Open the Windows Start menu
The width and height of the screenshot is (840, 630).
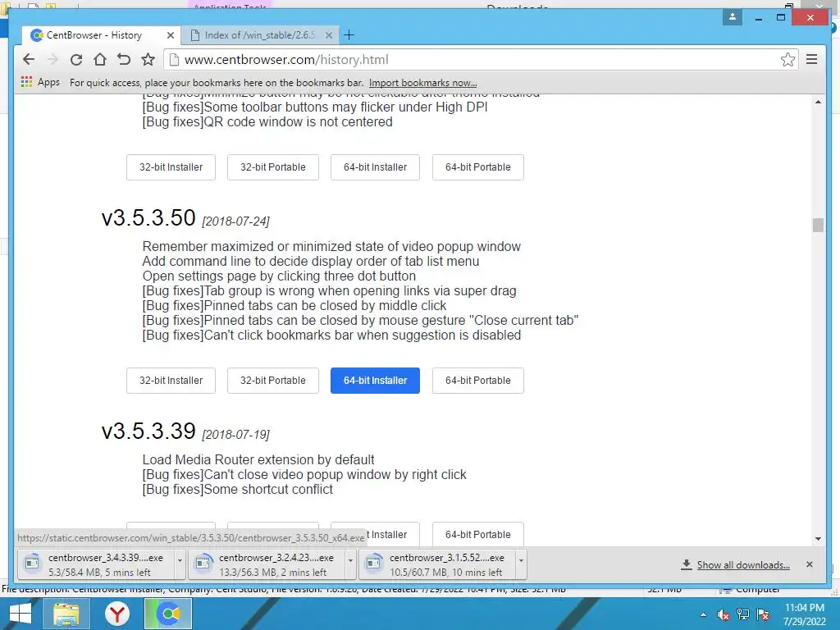tap(20, 614)
